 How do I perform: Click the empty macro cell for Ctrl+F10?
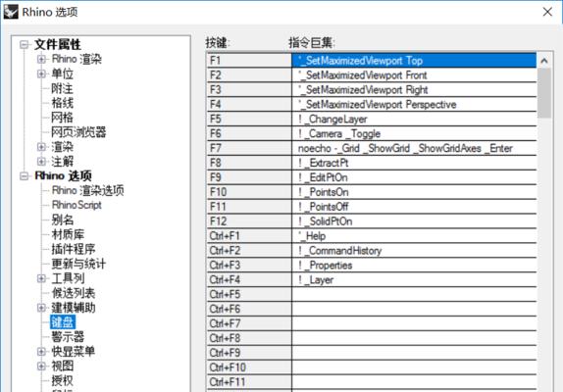tap(414, 367)
